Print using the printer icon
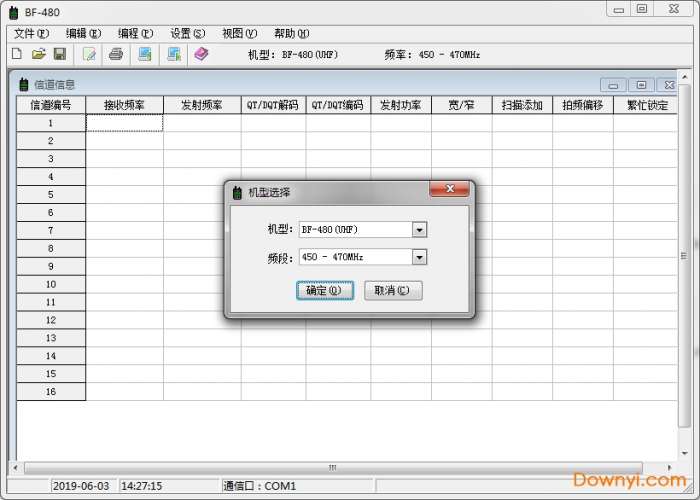The width and height of the screenshot is (700, 500). click(x=116, y=54)
